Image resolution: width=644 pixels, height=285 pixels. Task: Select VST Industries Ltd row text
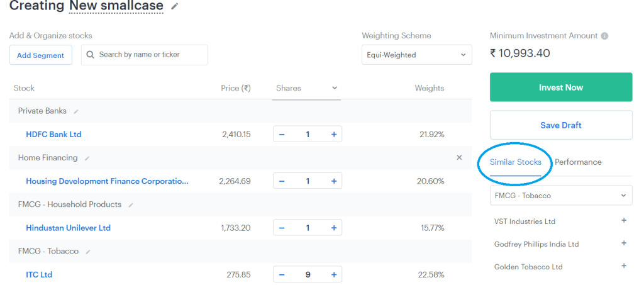pyautogui.click(x=525, y=221)
